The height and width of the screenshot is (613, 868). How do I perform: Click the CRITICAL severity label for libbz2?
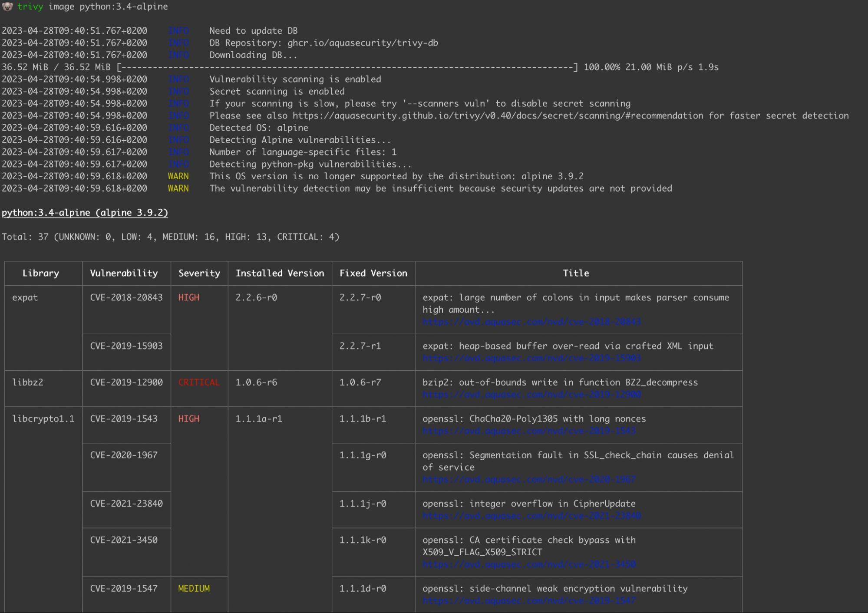pyautogui.click(x=198, y=382)
